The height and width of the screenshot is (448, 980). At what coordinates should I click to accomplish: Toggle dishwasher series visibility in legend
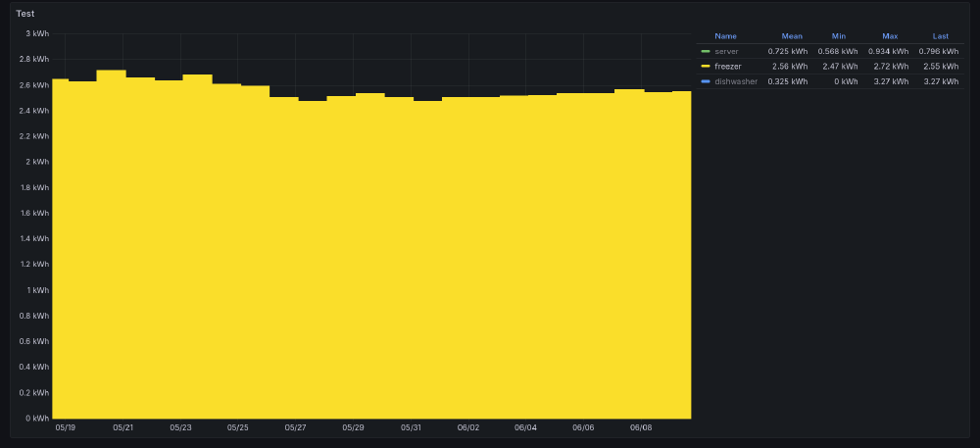(736, 81)
